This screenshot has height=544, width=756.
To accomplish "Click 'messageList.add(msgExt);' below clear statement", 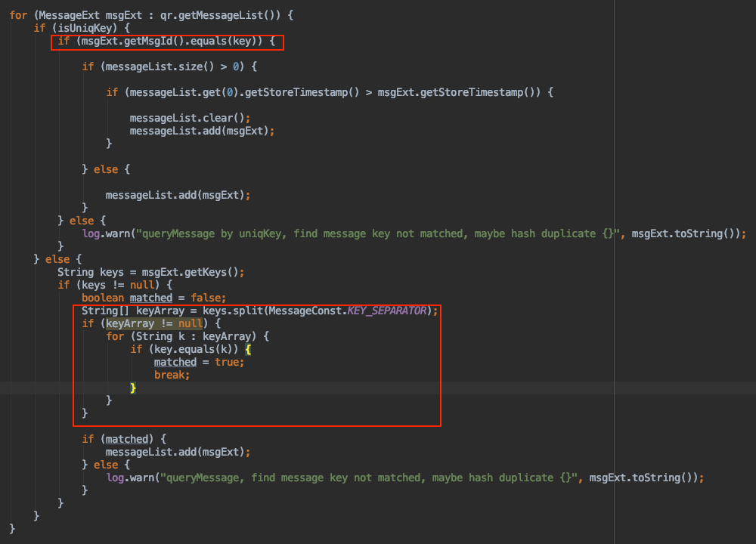I will 202,131.
